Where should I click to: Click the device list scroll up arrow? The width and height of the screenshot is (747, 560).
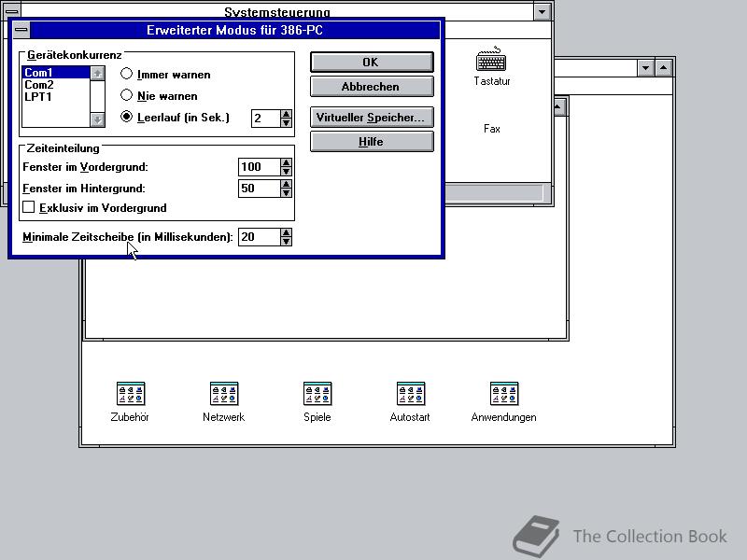(97, 74)
